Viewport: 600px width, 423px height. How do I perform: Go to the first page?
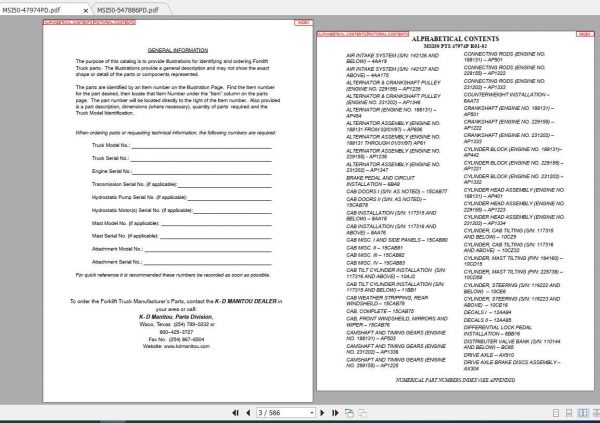tap(235, 413)
